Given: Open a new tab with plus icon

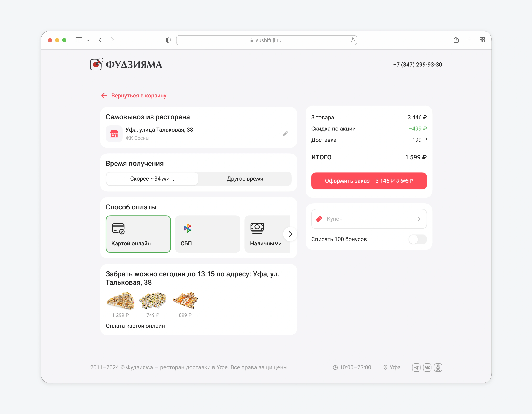Looking at the screenshot, I should coord(469,40).
